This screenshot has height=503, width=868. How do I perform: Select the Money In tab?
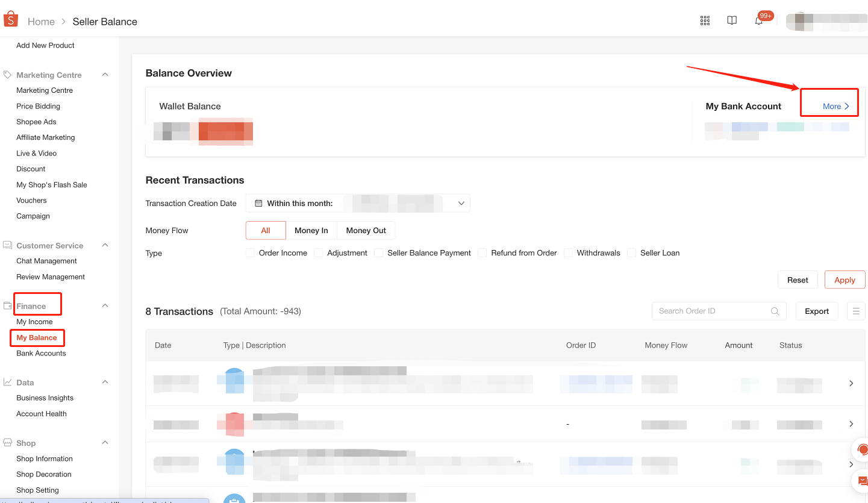point(311,231)
